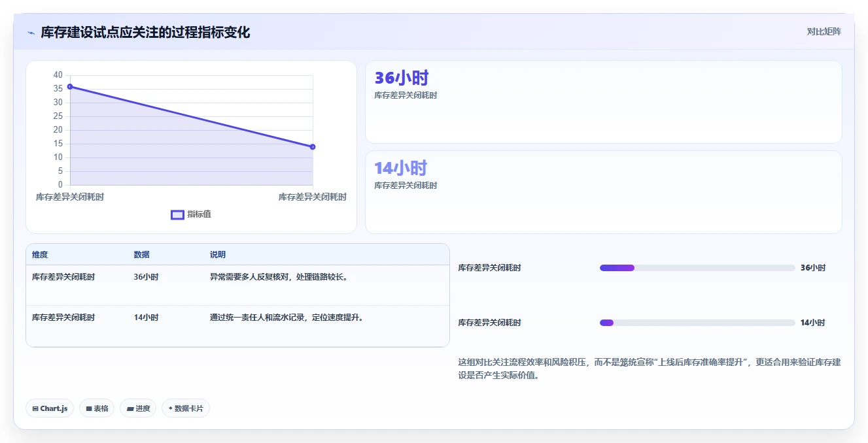The width and height of the screenshot is (868, 443).
Task: Click the header icon beside 库存建设试点 title
Action: [31, 33]
